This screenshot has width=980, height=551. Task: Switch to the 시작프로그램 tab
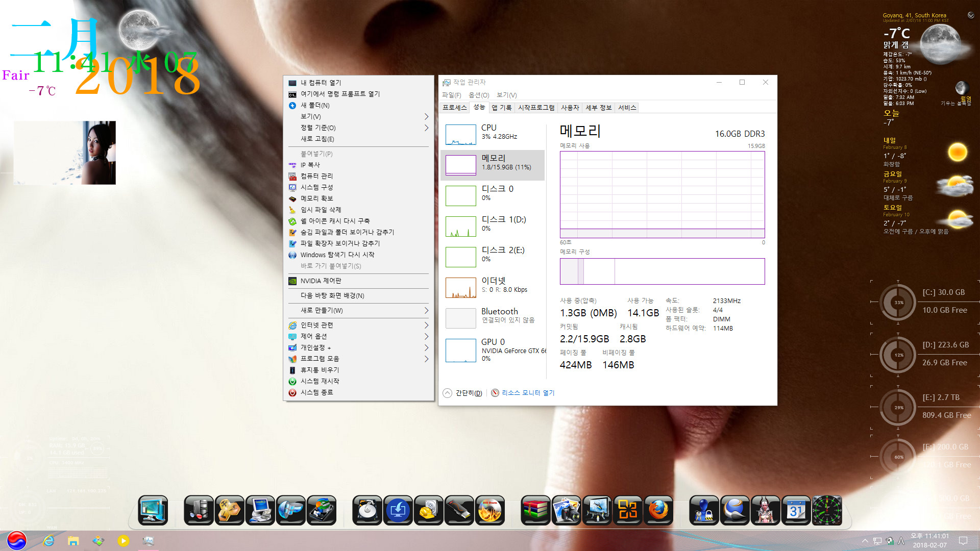[536, 108]
